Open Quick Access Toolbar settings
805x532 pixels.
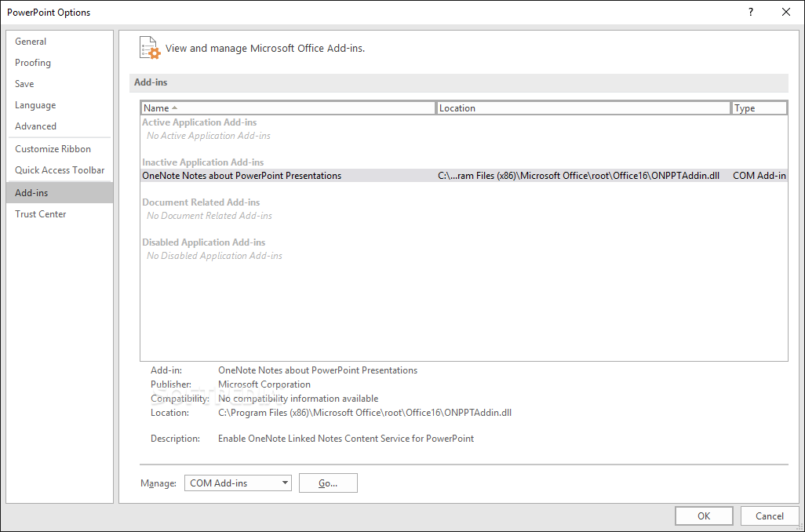60,170
